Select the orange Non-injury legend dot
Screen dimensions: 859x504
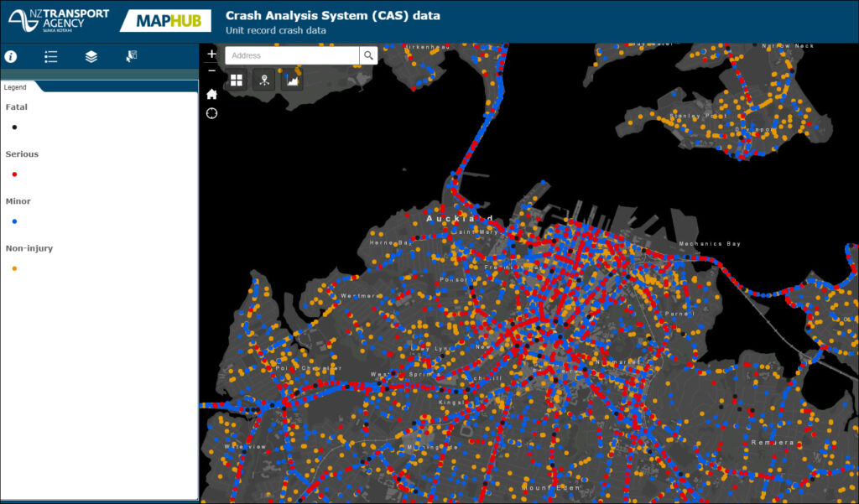[14, 268]
